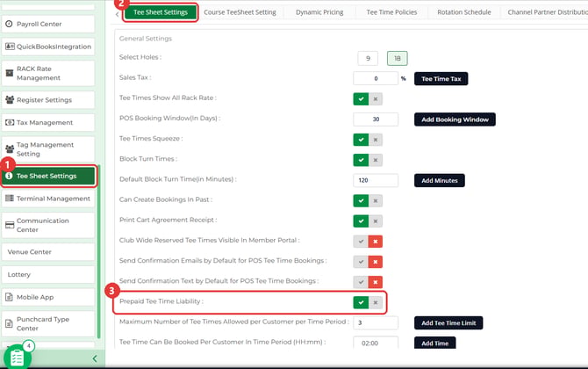Open the Tee Time Policies tab

[x=391, y=12]
